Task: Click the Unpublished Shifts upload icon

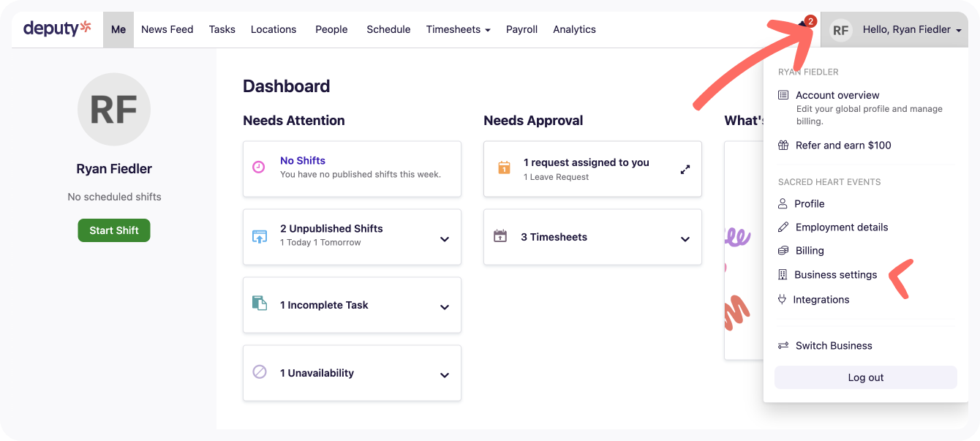Action: click(x=259, y=236)
